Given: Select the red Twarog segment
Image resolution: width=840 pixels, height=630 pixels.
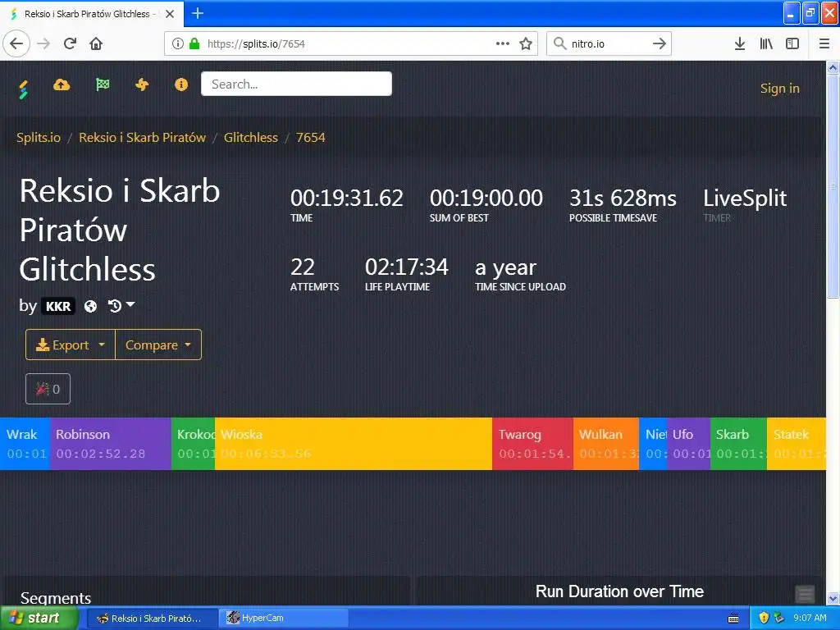Looking at the screenshot, I should point(532,444).
